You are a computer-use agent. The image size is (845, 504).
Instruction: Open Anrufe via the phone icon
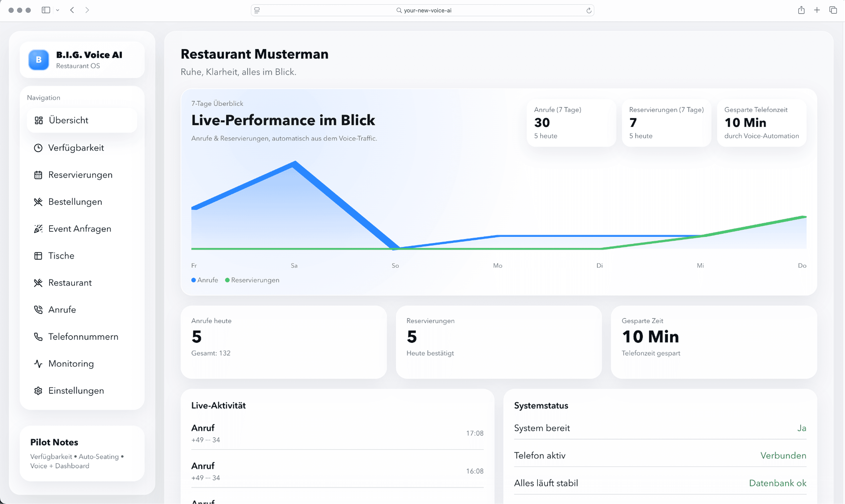[38, 309]
